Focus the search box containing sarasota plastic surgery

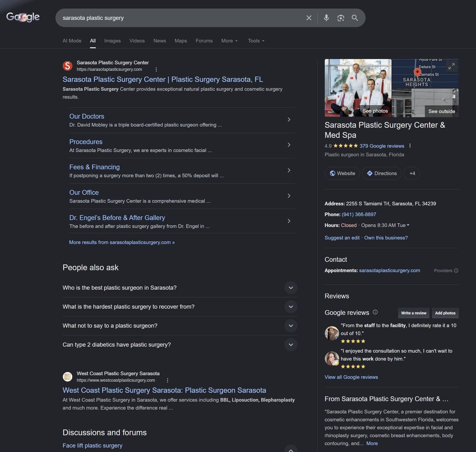pos(181,18)
